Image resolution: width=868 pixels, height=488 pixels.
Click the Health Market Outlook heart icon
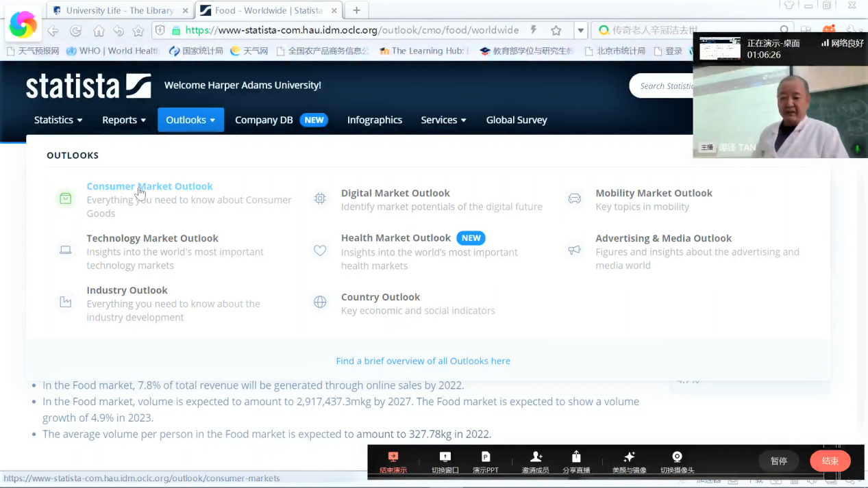(x=320, y=251)
